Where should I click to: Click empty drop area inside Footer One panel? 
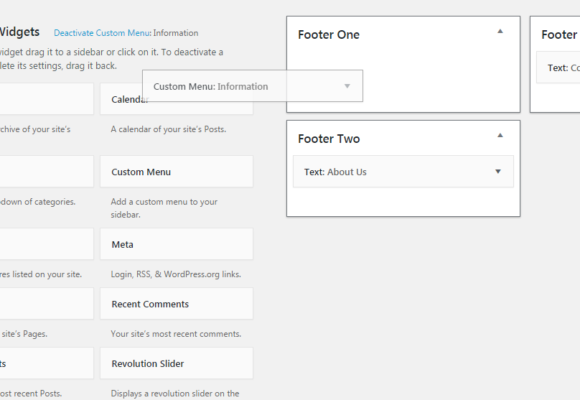(x=440, y=80)
